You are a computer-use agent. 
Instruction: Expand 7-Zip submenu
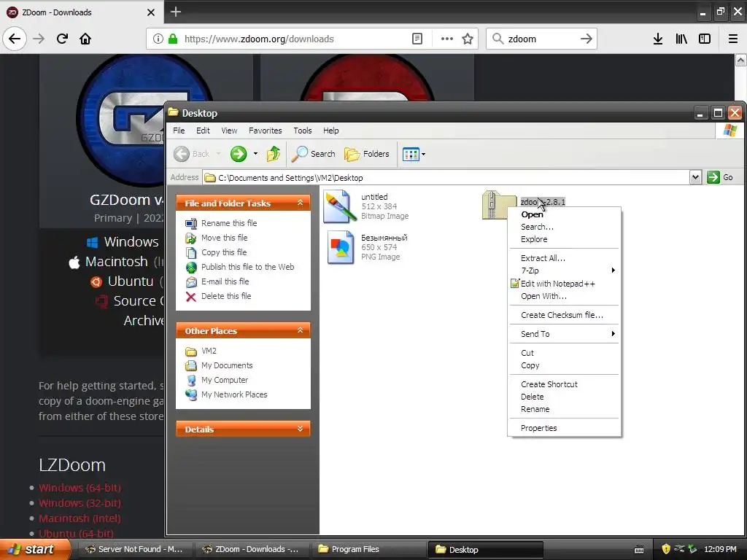click(565, 271)
